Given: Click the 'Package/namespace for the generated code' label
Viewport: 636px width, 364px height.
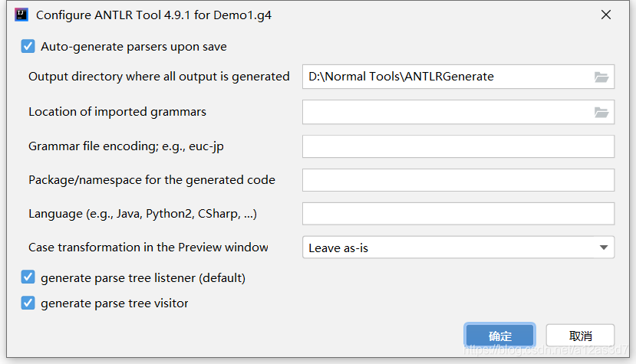Looking at the screenshot, I should (x=152, y=180).
